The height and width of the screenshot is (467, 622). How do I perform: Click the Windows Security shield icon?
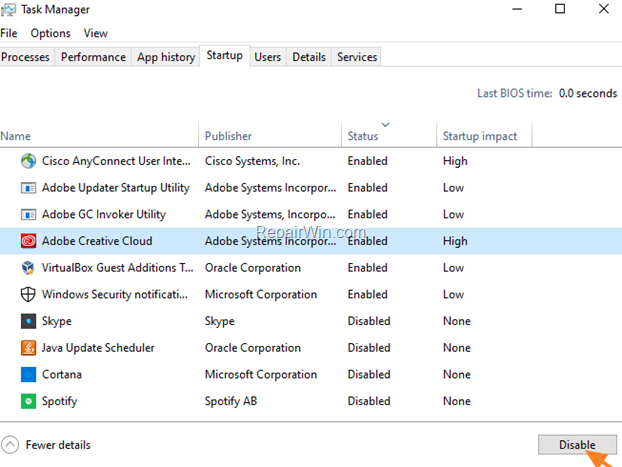[28, 294]
